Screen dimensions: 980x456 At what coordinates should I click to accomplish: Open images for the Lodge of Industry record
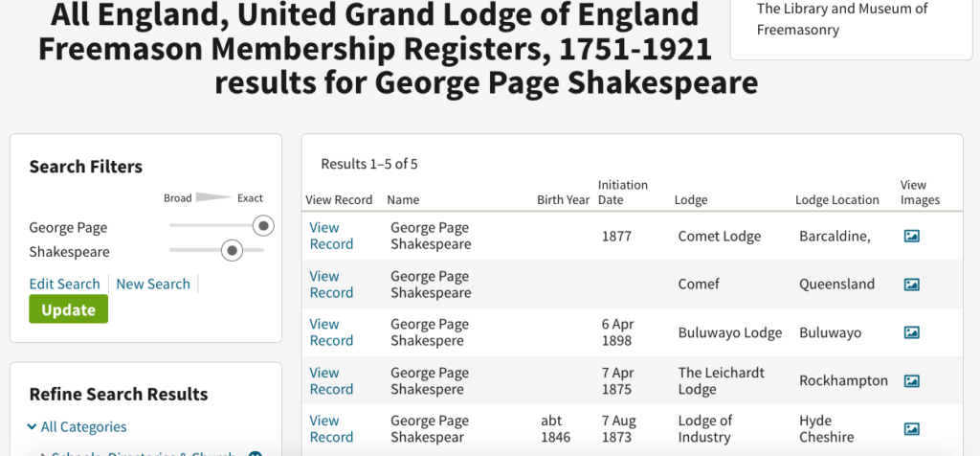(911, 429)
